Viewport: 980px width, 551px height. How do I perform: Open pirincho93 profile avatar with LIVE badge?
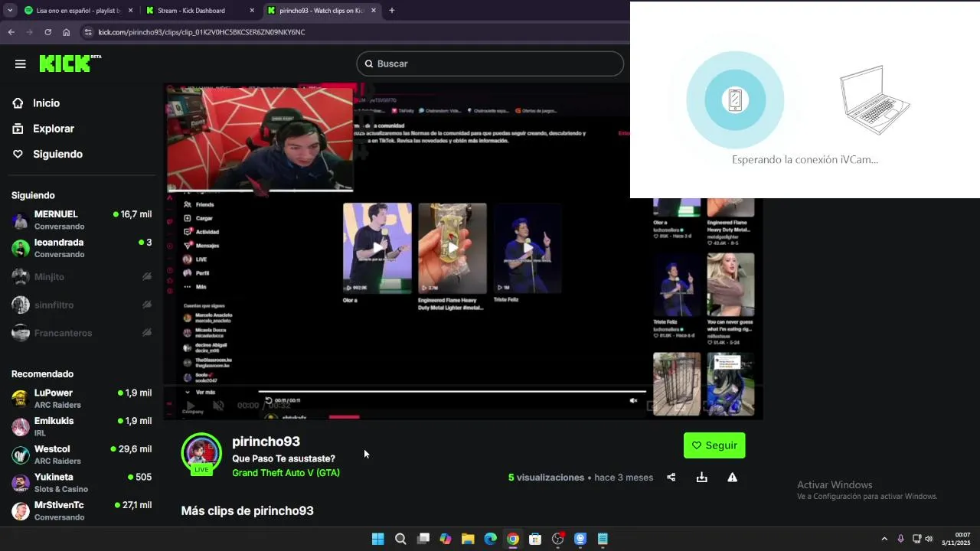201,454
